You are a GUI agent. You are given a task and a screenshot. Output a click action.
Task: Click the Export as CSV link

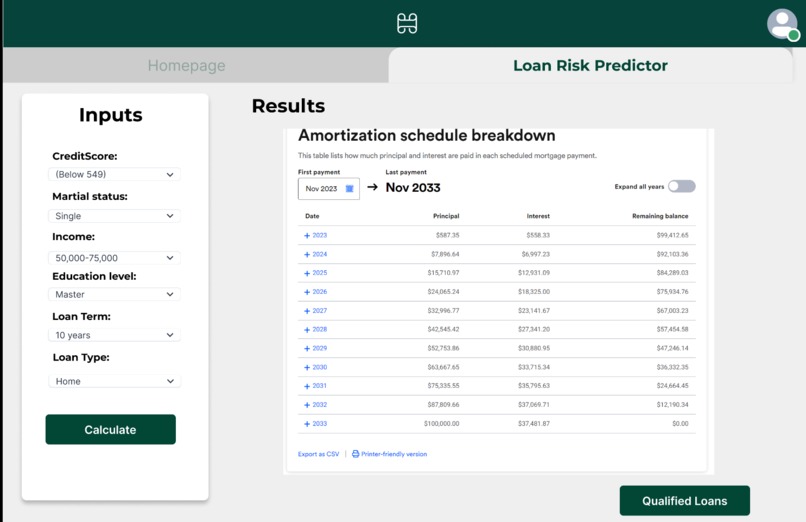coord(319,454)
